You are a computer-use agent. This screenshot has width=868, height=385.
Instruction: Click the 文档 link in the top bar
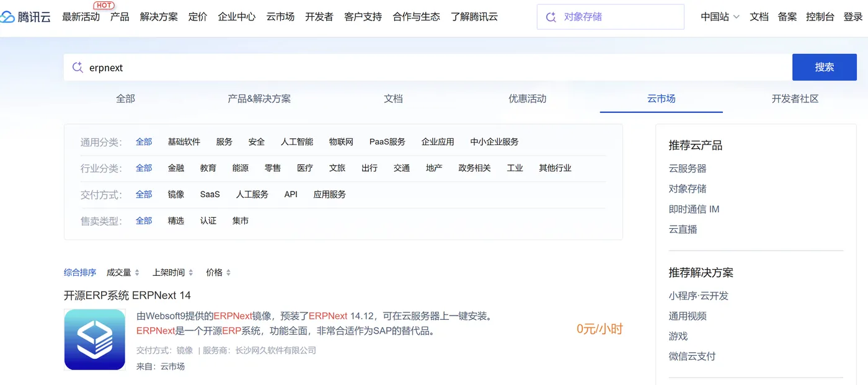tap(759, 17)
